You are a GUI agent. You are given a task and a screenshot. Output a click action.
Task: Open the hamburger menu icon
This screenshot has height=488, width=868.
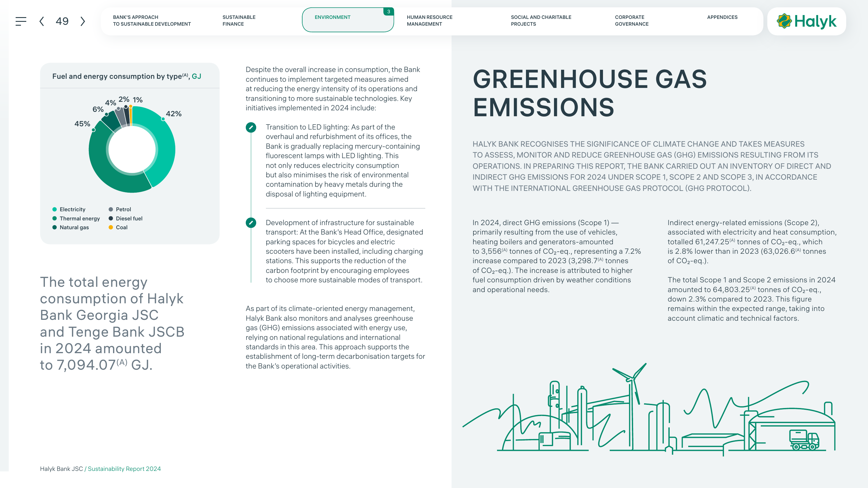[21, 21]
